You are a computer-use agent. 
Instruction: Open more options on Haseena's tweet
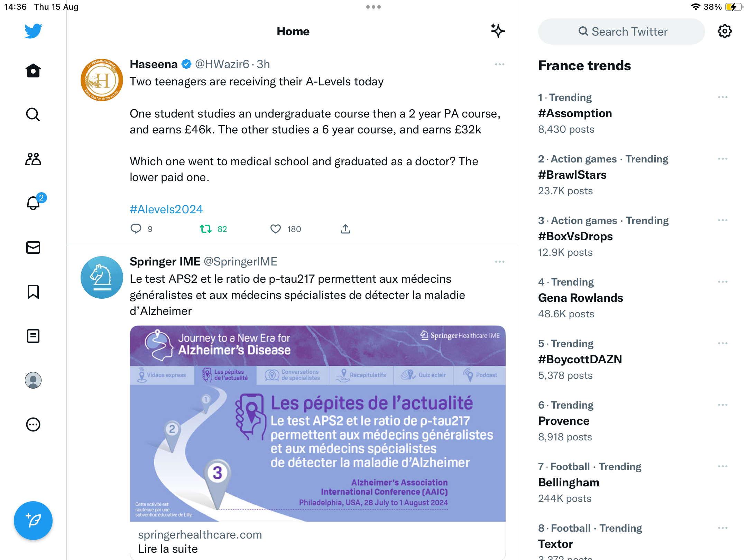500,64
